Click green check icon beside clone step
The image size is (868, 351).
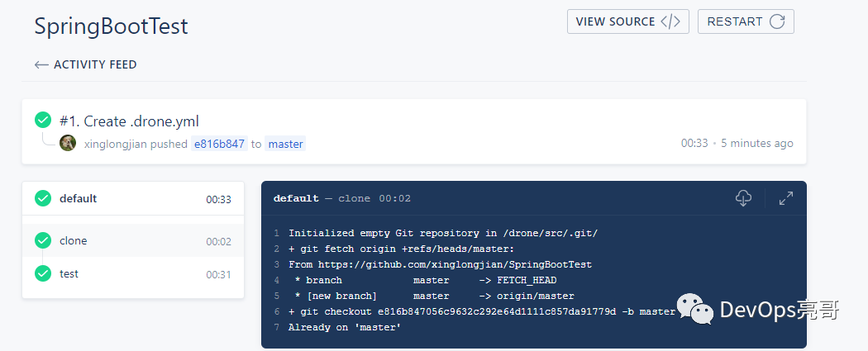coord(43,240)
